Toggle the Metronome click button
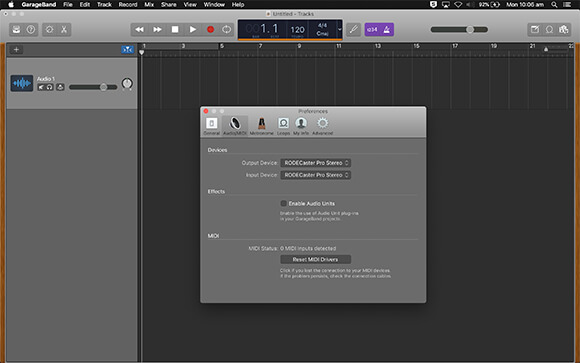This screenshot has width=580, height=363. (387, 30)
